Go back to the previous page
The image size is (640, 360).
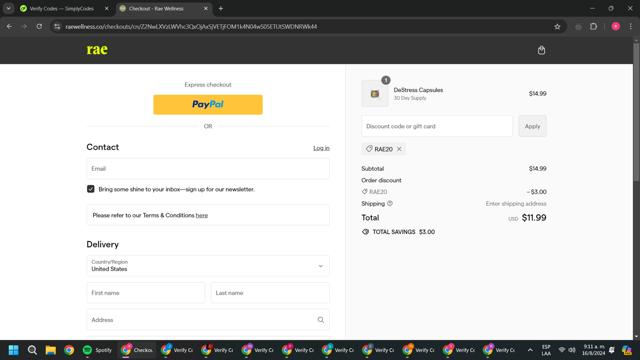point(9,27)
